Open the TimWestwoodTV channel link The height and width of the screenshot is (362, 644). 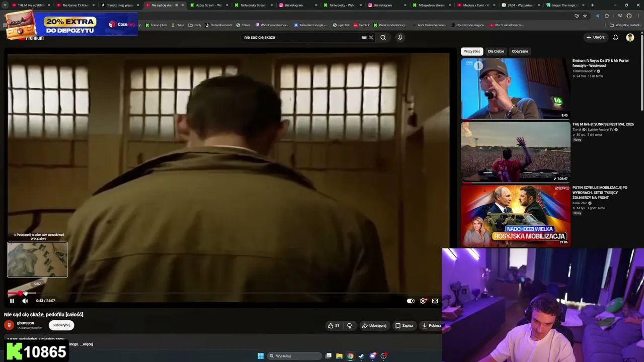(584, 71)
